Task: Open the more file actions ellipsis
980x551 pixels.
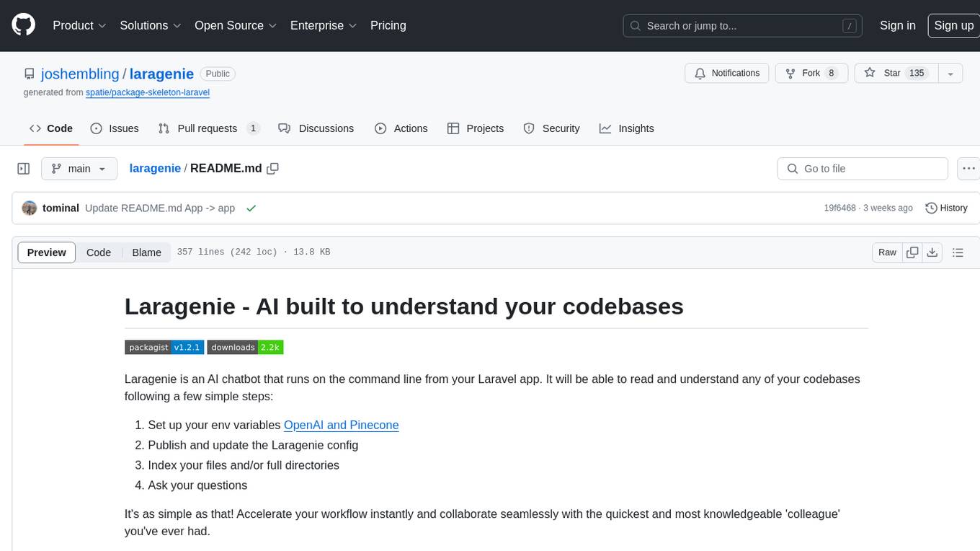Action: (969, 169)
